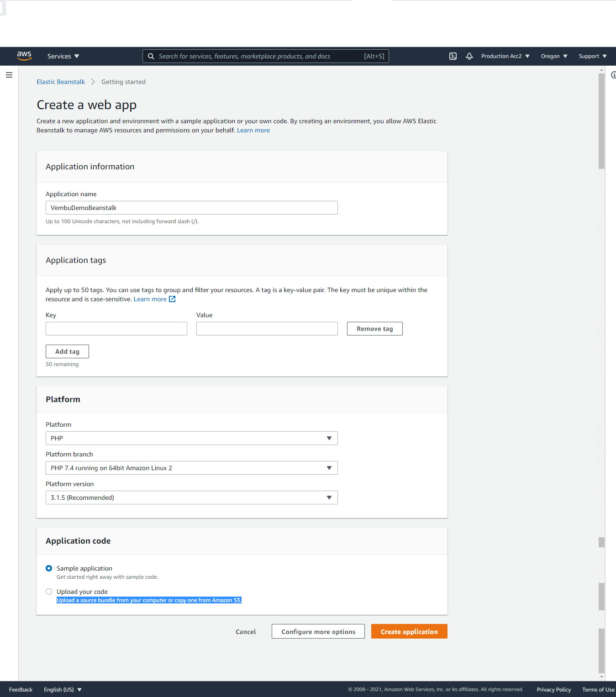The width and height of the screenshot is (616, 697).
Task: Open Learn more link in Application tags
Action: (x=150, y=299)
